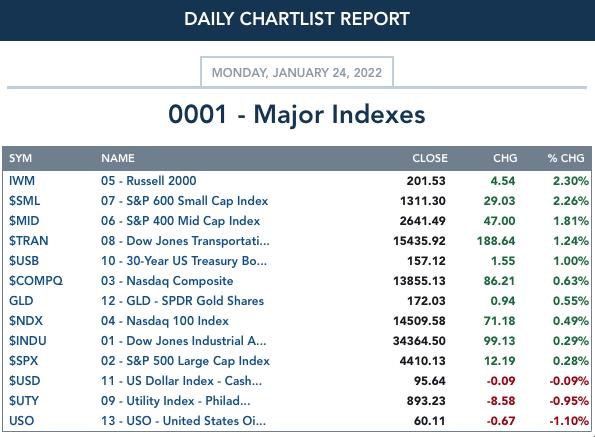Sort table by the SYM column header
The width and height of the screenshot is (595, 437).
(20, 158)
